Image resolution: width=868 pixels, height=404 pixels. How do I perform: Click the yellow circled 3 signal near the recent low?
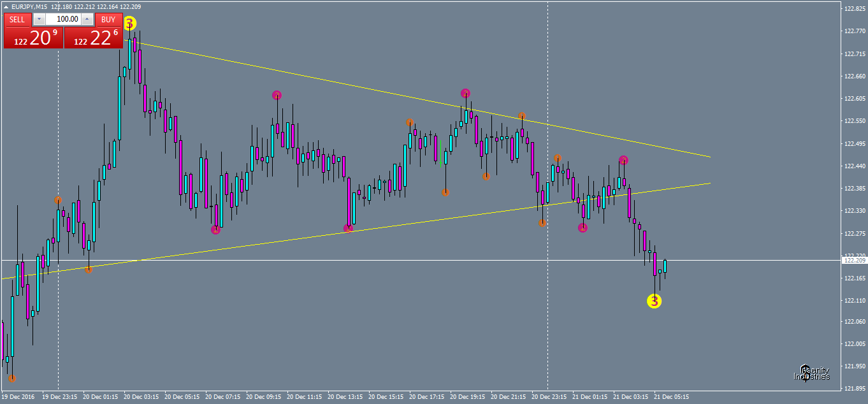tap(653, 301)
